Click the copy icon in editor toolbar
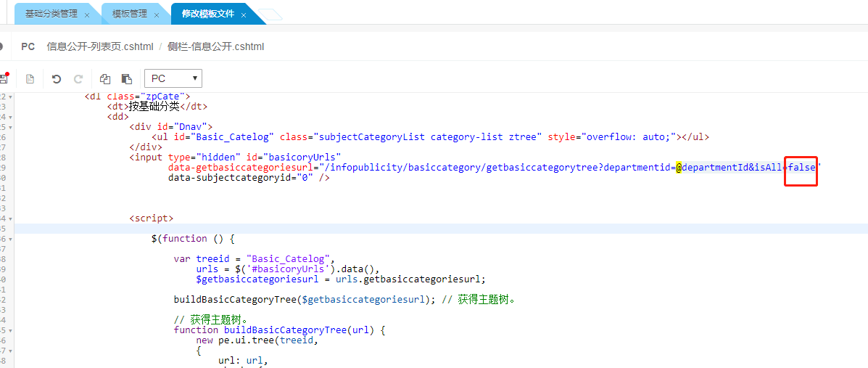Image resolution: width=868 pixels, height=368 pixels. tap(105, 78)
